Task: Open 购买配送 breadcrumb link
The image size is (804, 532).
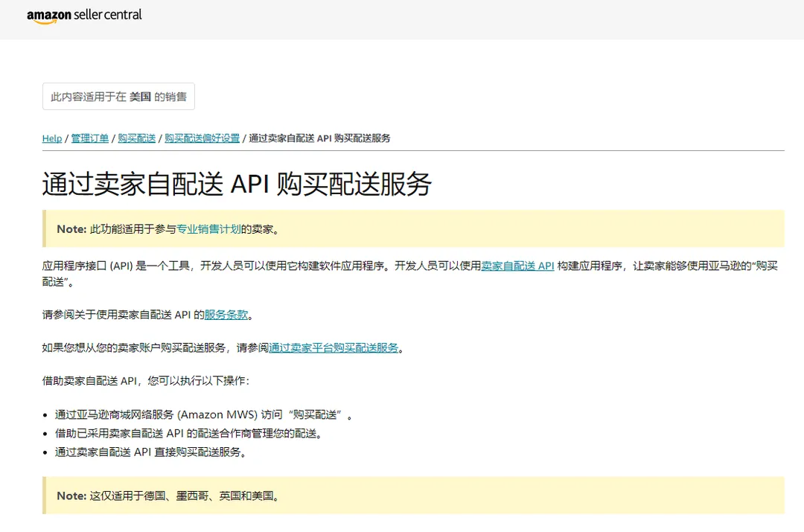Action: [136, 138]
